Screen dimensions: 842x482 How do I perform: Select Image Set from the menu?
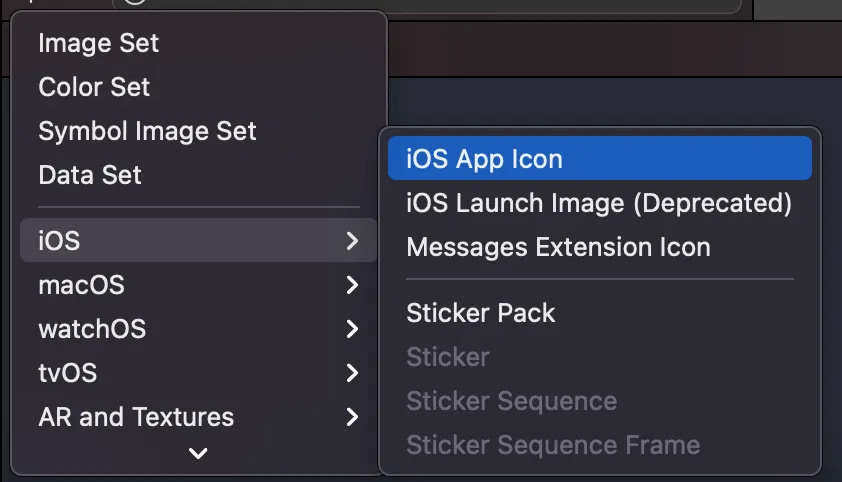(98, 43)
